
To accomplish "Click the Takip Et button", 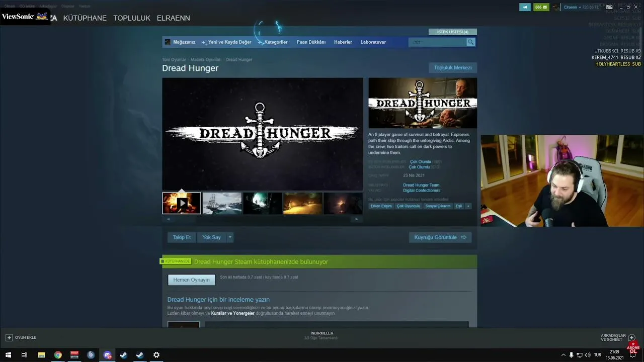I will (182, 237).
